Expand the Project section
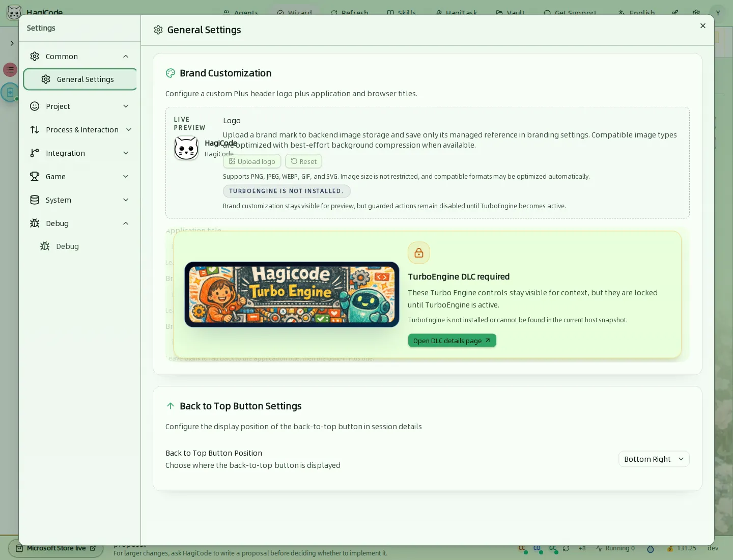This screenshot has height=560, width=733. 80,106
